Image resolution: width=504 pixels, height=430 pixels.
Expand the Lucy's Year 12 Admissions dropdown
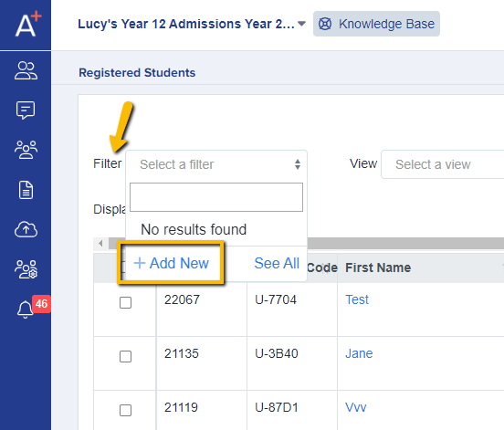click(192, 24)
